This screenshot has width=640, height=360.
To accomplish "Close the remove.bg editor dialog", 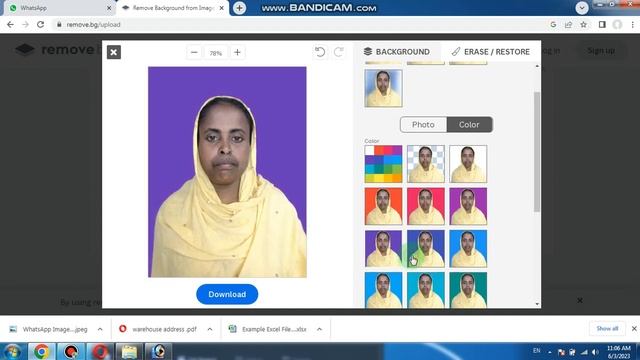I will click(113, 52).
